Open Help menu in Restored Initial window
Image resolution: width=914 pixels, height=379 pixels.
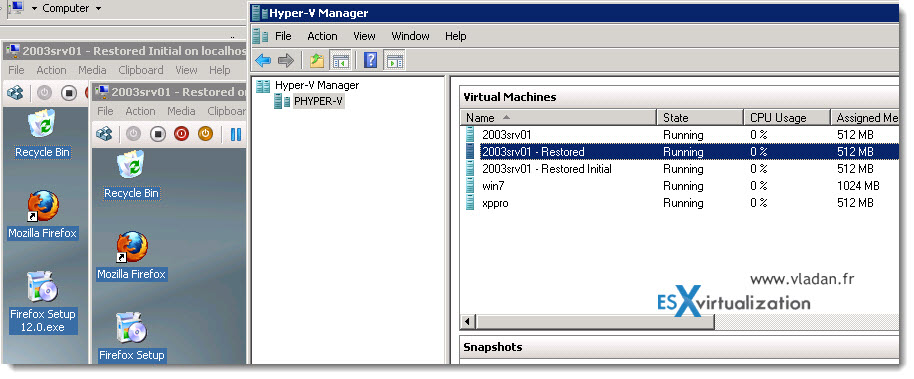tap(220, 70)
